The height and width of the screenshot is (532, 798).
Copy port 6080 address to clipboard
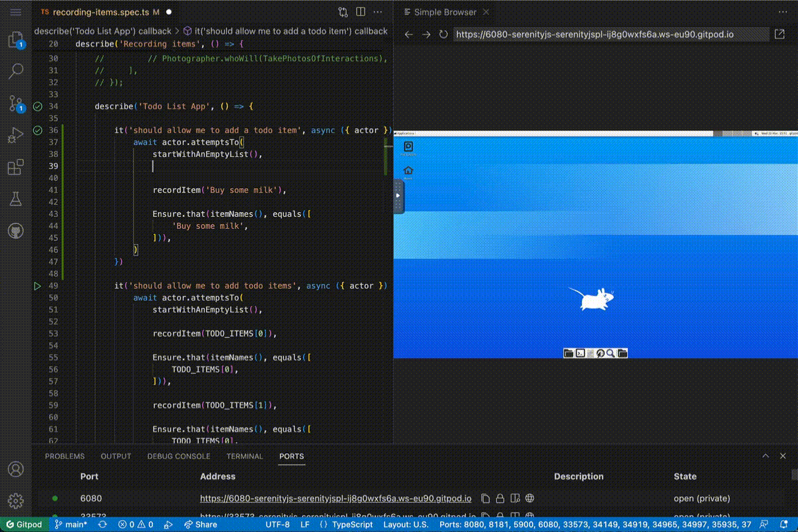485,498
